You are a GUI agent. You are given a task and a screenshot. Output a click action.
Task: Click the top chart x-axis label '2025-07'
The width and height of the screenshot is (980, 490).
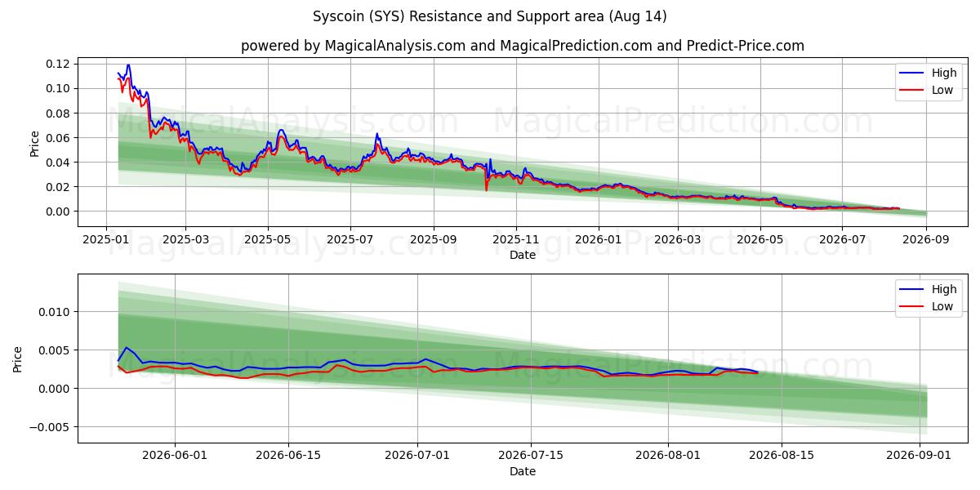tap(350, 240)
